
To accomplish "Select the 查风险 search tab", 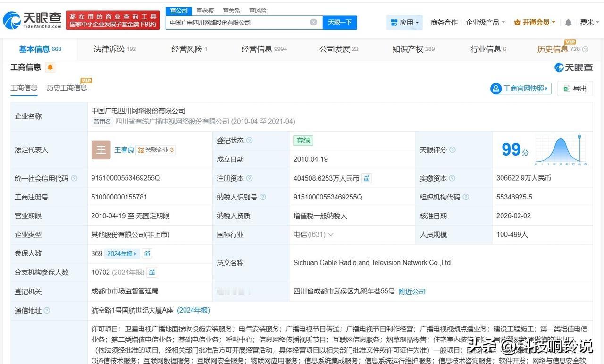I will pyautogui.click(x=258, y=10).
